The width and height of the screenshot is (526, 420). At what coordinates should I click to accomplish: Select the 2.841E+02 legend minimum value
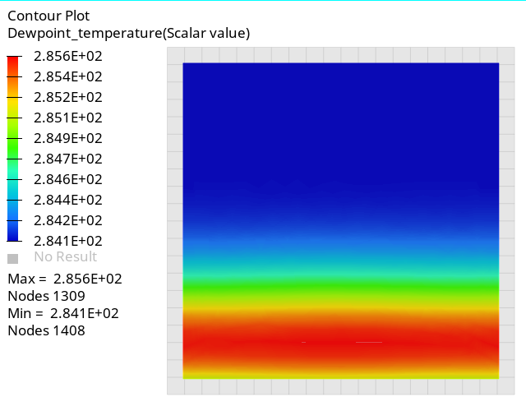68,241
